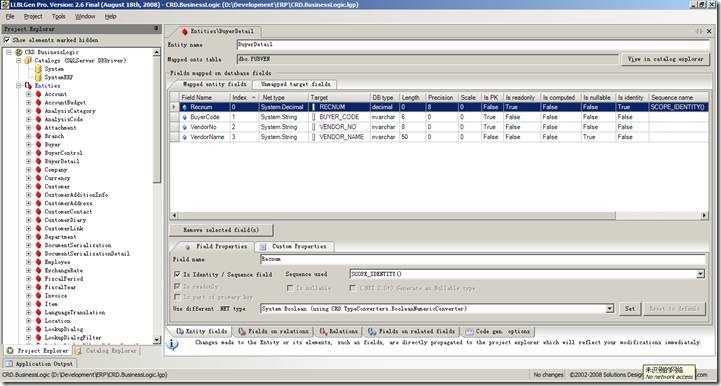This screenshot has width=721, height=386.
Task: Toggle the Is part of primary key checkbox
Action: tap(177, 297)
